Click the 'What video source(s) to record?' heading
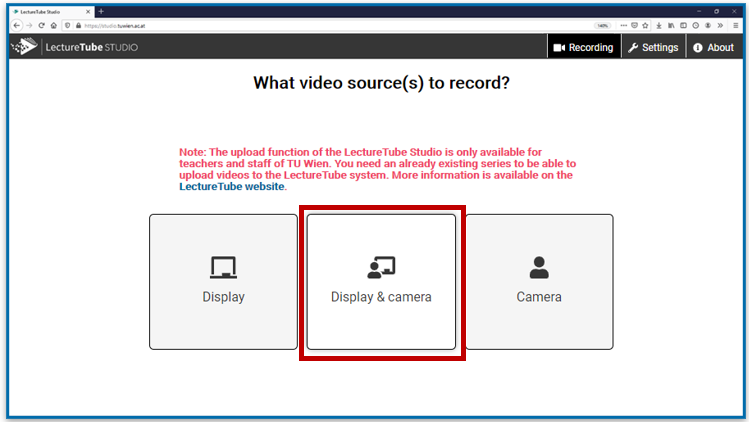The width and height of the screenshot is (749, 422). 381,83
